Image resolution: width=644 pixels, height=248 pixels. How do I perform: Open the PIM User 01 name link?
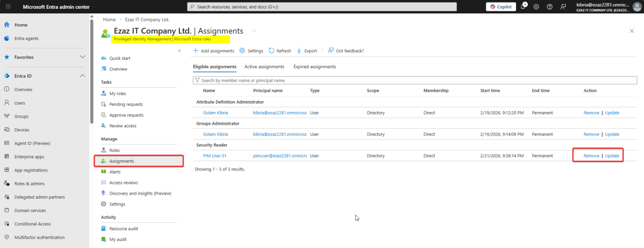pos(215,156)
